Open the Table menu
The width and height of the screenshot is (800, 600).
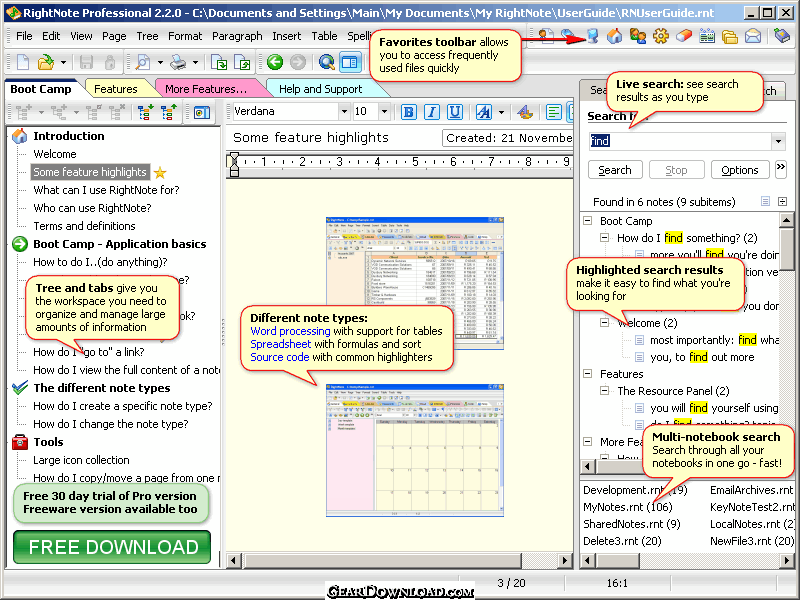pyautogui.click(x=324, y=36)
